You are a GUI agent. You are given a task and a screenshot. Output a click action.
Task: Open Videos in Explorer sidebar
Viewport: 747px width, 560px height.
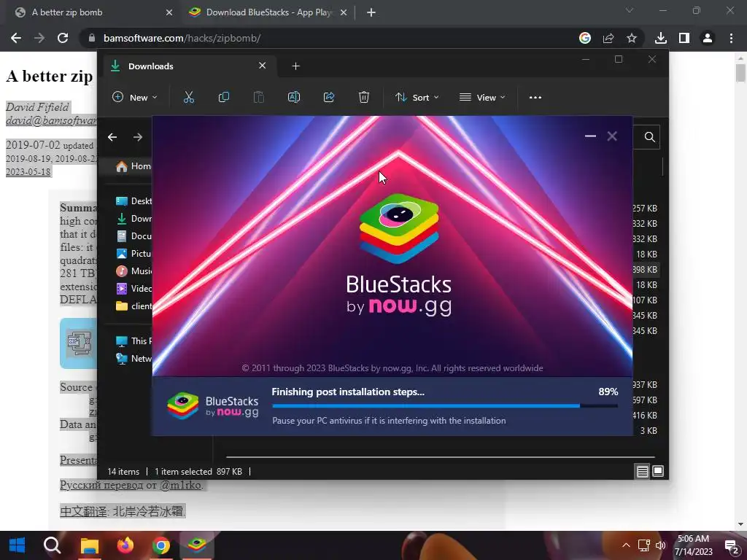point(134,289)
